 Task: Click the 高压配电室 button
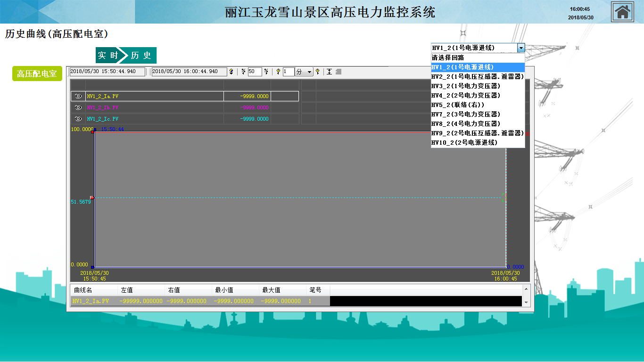click(37, 74)
